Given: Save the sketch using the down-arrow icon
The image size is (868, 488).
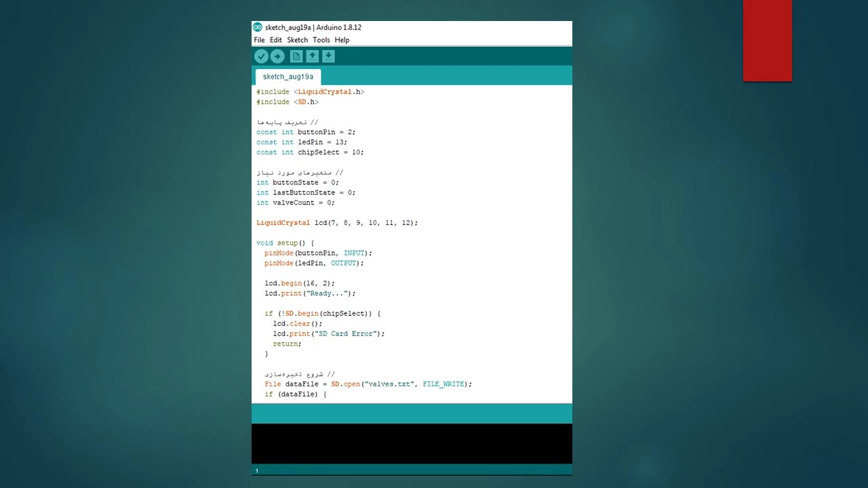Looking at the screenshot, I should [x=328, y=56].
